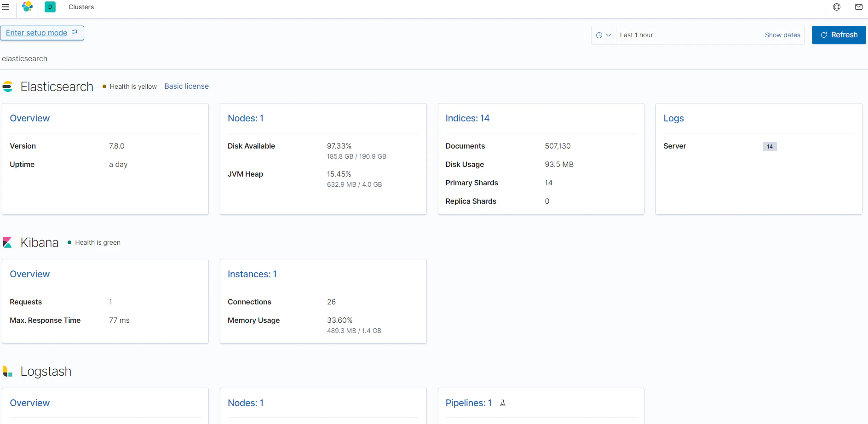
Task: Click the elasticsearch cluster name text
Action: [x=24, y=59]
